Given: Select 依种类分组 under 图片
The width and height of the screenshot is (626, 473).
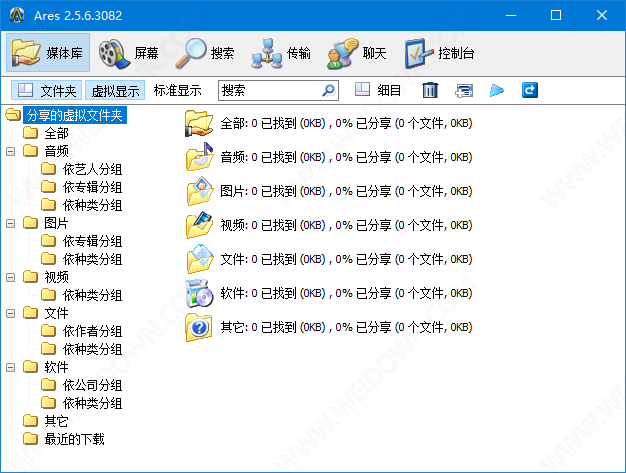Looking at the screenshot, I should click(x=92, y=259).
